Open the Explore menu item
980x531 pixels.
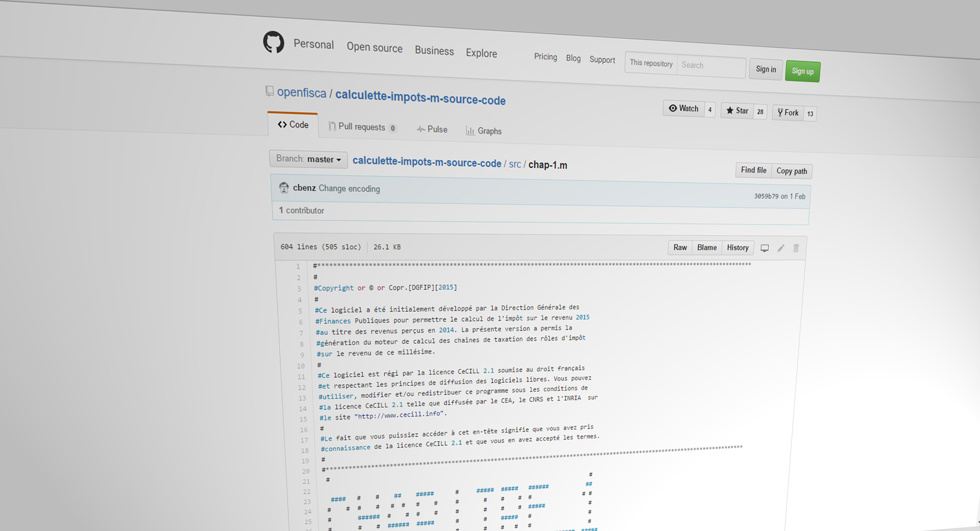click(x=481, y=53)
